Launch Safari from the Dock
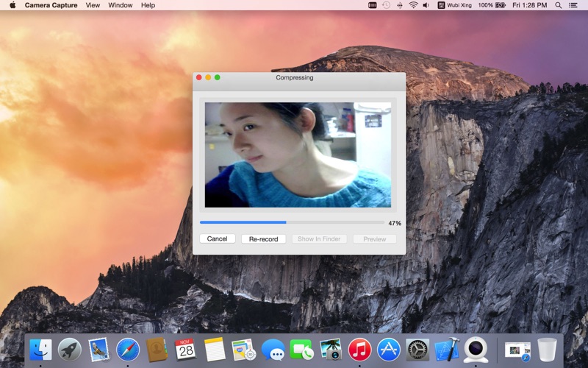 128,350
